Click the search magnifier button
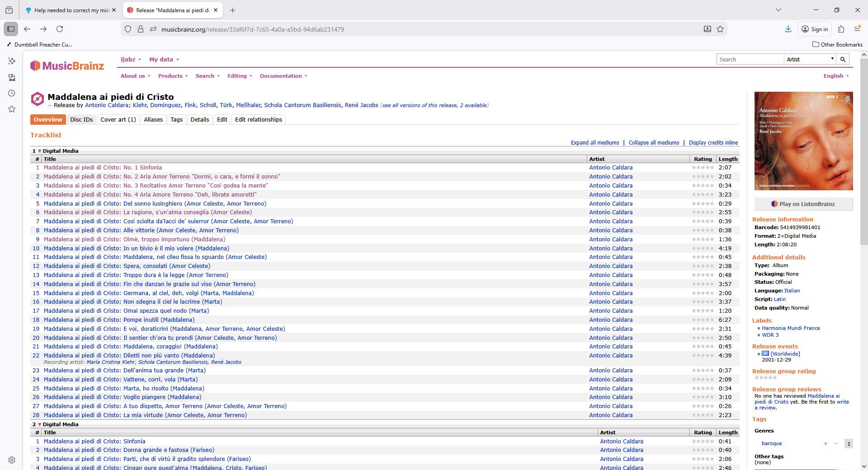 pyautogui.click(x=843, y=59)
